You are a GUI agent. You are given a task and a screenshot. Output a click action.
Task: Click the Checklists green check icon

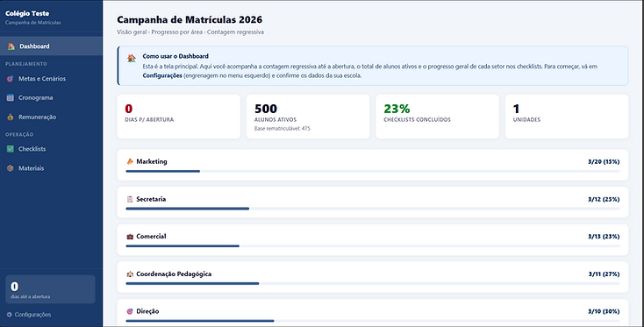coord(11,149)
